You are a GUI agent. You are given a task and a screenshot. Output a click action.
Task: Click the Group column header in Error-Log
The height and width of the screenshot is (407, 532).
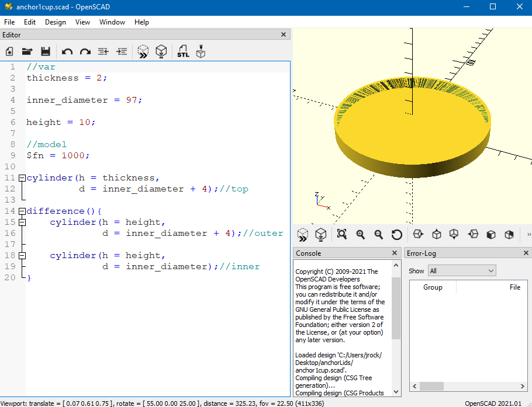433,287
